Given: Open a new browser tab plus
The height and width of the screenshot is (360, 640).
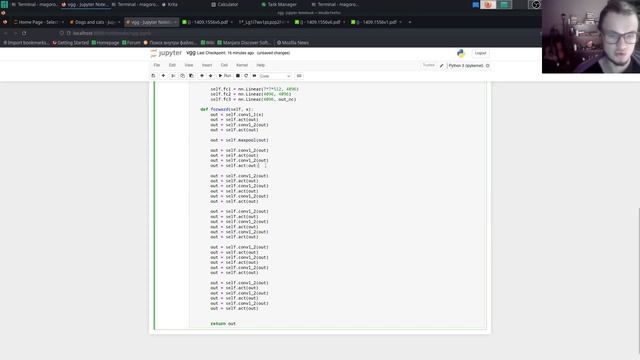Looking at the screenshot, I should click(410, 22).
